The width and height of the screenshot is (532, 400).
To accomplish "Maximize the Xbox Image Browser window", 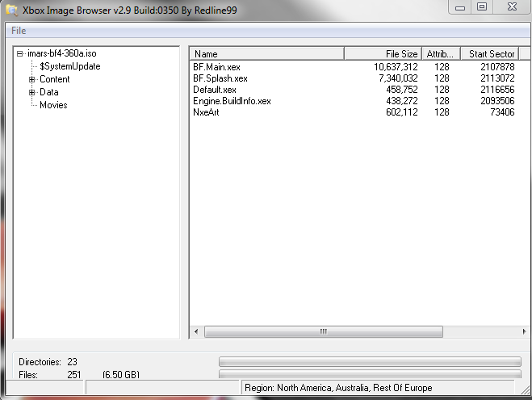I will tap(482, 7).
